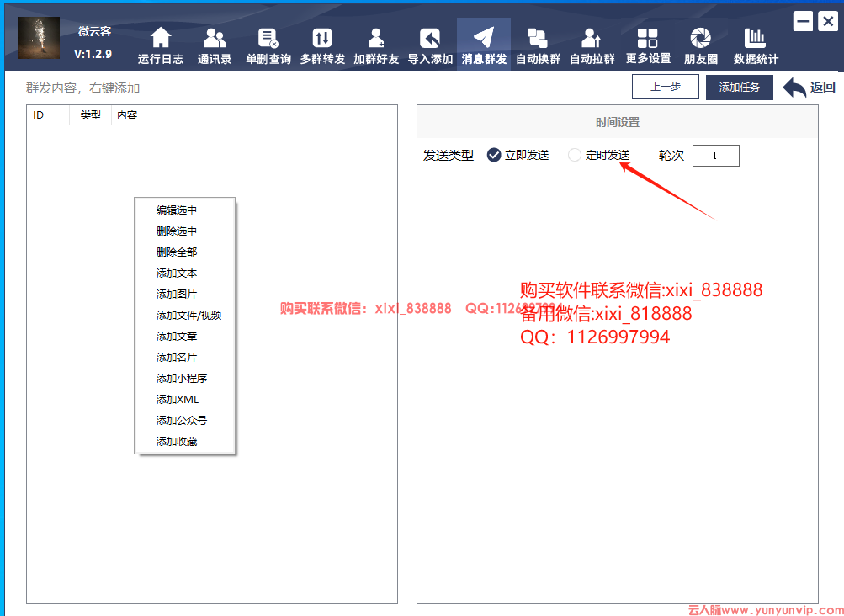This screenshot has height=616, width=844.
Task: Click the 类型 column header
Action: 90,115
